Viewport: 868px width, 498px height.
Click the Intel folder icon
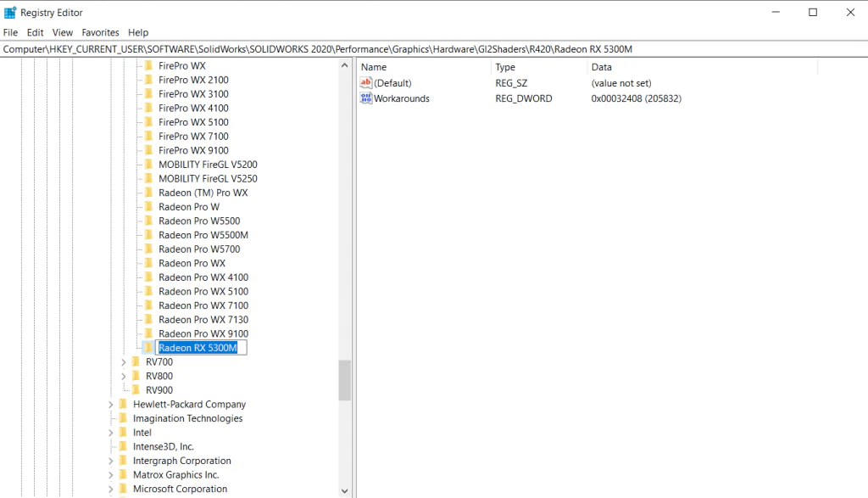point(124,433)
